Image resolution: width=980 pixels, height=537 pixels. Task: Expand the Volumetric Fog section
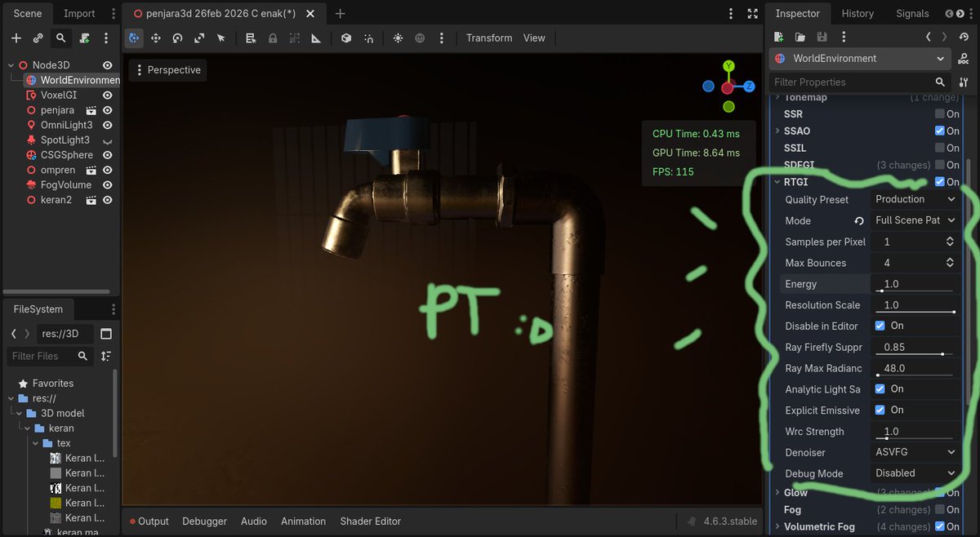pyautogui.click(x=777, y=526)
